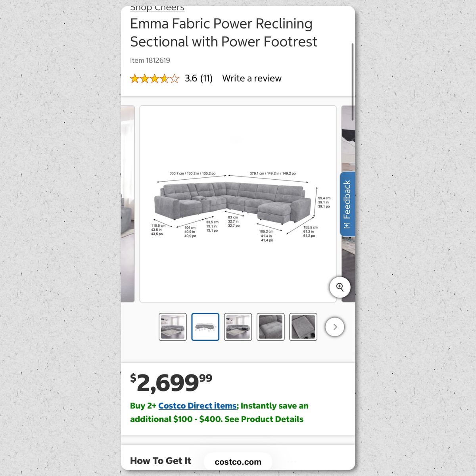This screenshot has width=476, height=476.
Task: Click the Emma Fabric Power Reclining Sectional title
Action: coord(224,33)
